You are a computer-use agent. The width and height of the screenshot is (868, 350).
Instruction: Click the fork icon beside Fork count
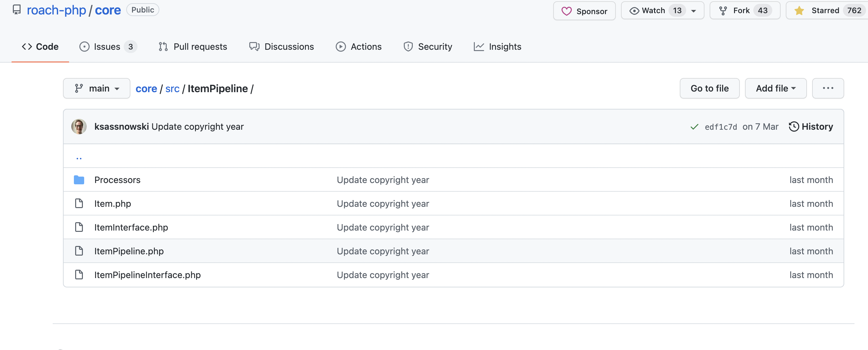pos(723,11)
